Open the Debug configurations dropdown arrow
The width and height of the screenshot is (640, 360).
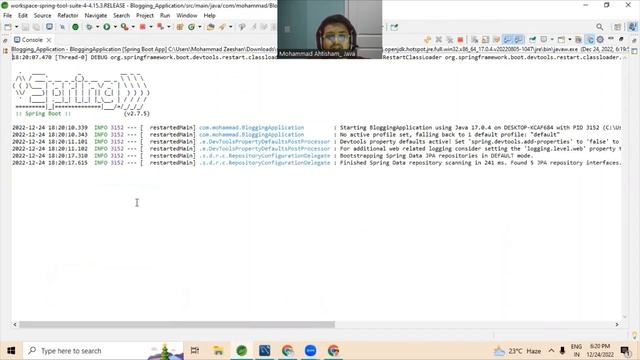point(97,27)
